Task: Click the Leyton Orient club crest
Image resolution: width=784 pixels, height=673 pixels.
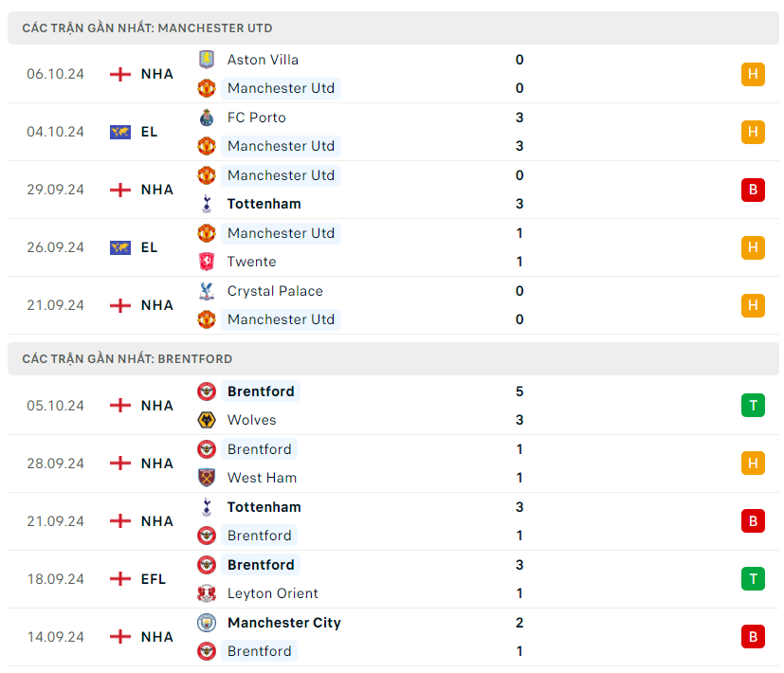Action: click(x=207, y=593)
